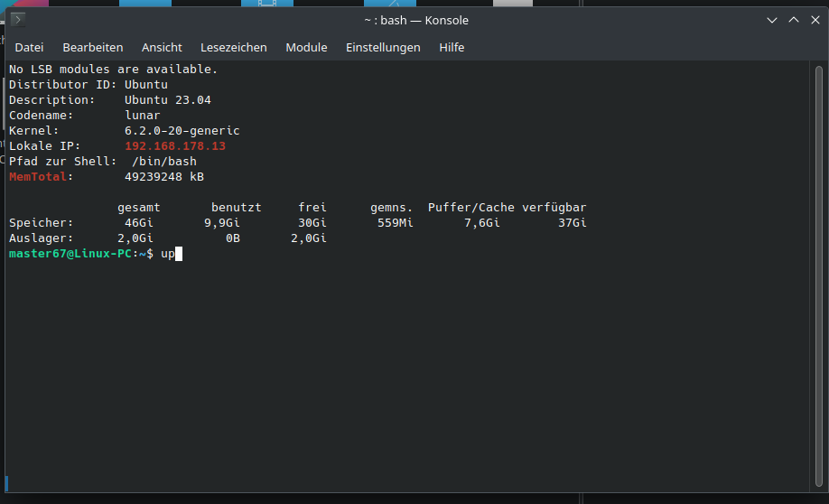Viewport: 829px width, 504px height.
Task: Click the kernel version 6.2.0-20-generic
Action: [182, 131]
